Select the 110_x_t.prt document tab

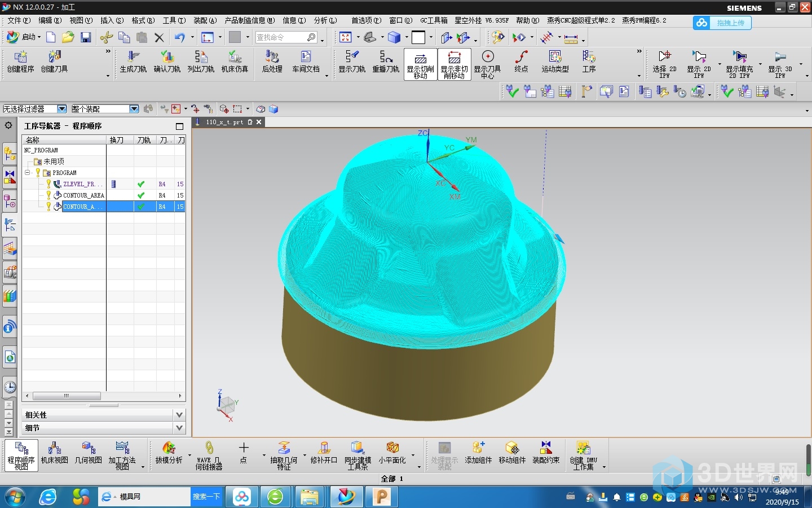[224, 122]
